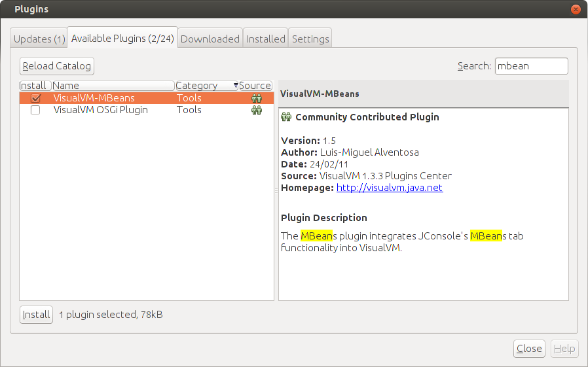Go to the Settings tab

click(310, 39)
